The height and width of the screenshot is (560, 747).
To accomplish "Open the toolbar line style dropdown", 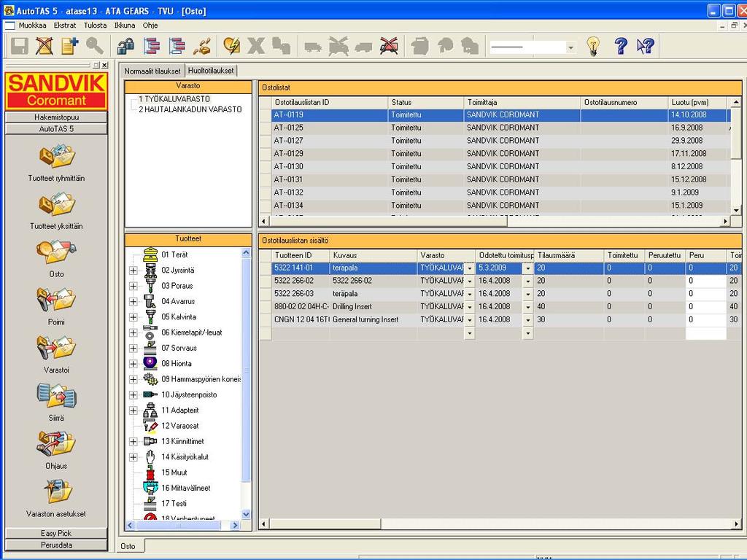I will (x=570, y=47).
